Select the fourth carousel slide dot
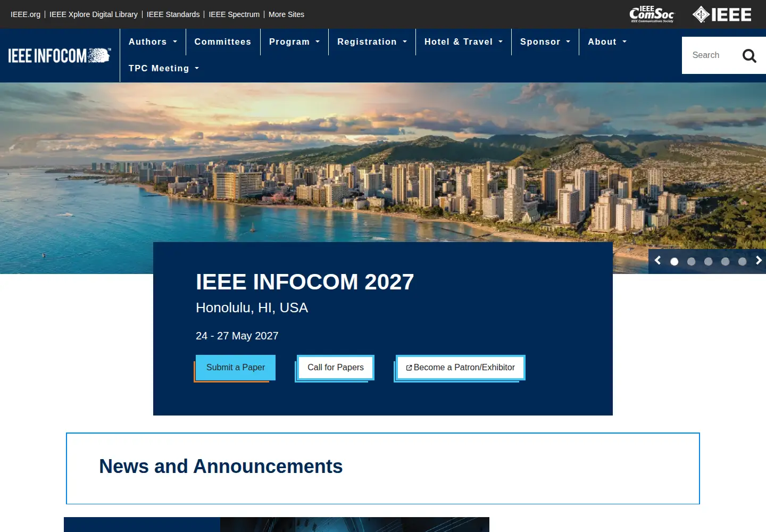 coord(726,262)
